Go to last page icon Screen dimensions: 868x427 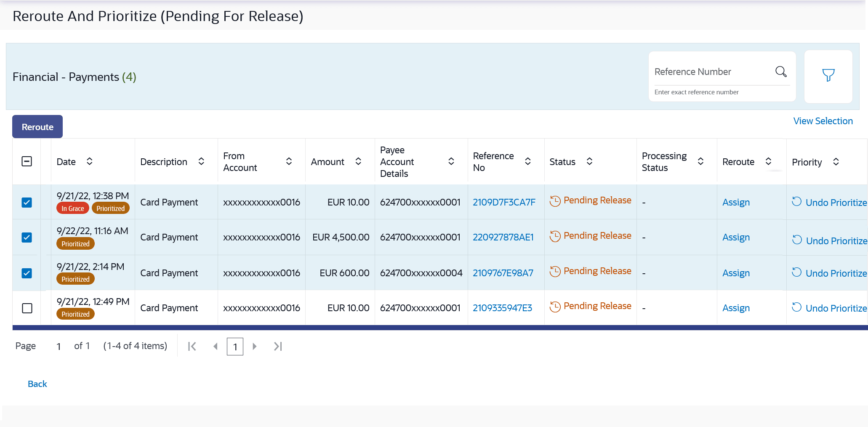coord(278,346)
